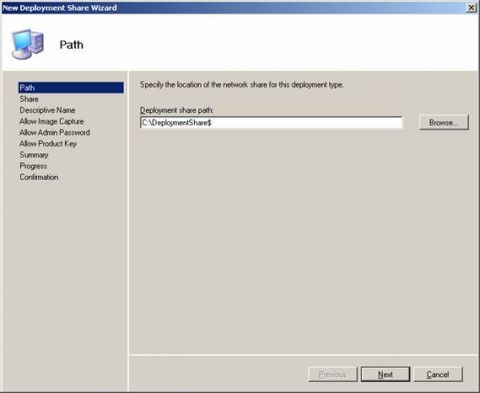Image resolution: width=480 pixels, height=393 pixels.
Task: Choose the Allow Product Key step
Action: tap(48, 144)
